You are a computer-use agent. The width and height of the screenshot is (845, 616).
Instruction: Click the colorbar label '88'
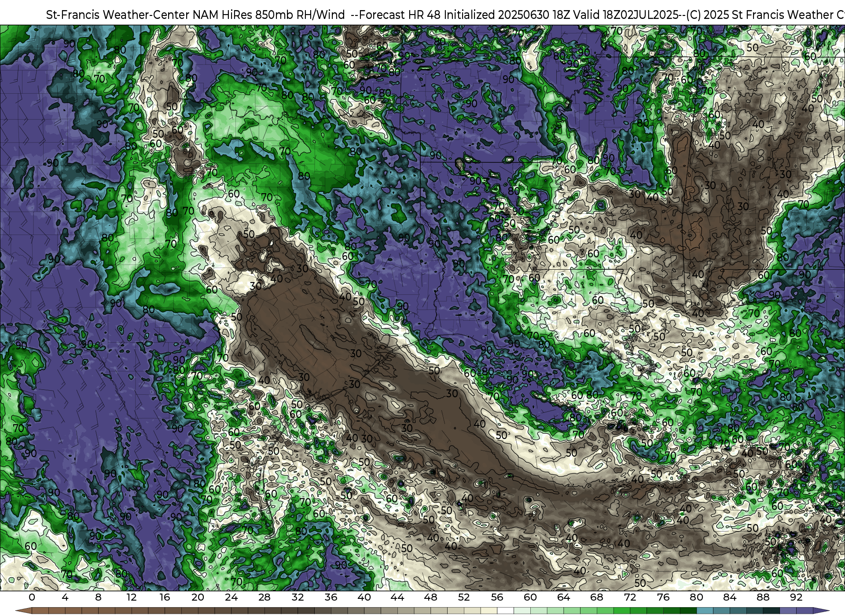tap(763, 598)
